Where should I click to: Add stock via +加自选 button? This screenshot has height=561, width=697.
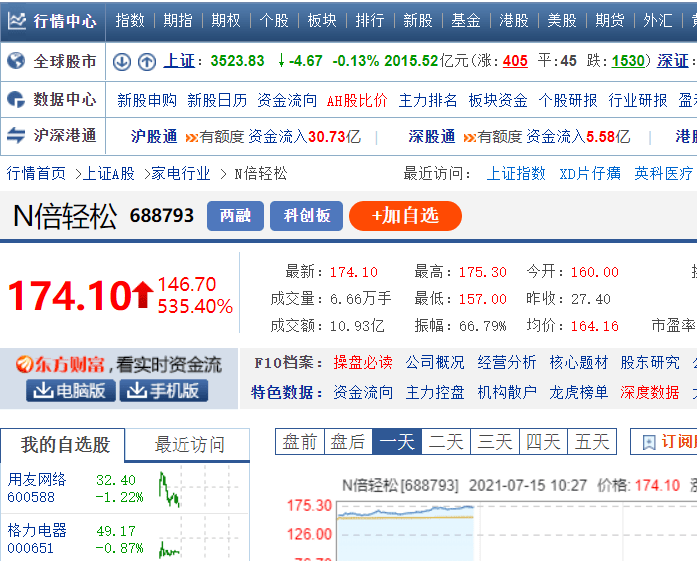tap(405, 216)
